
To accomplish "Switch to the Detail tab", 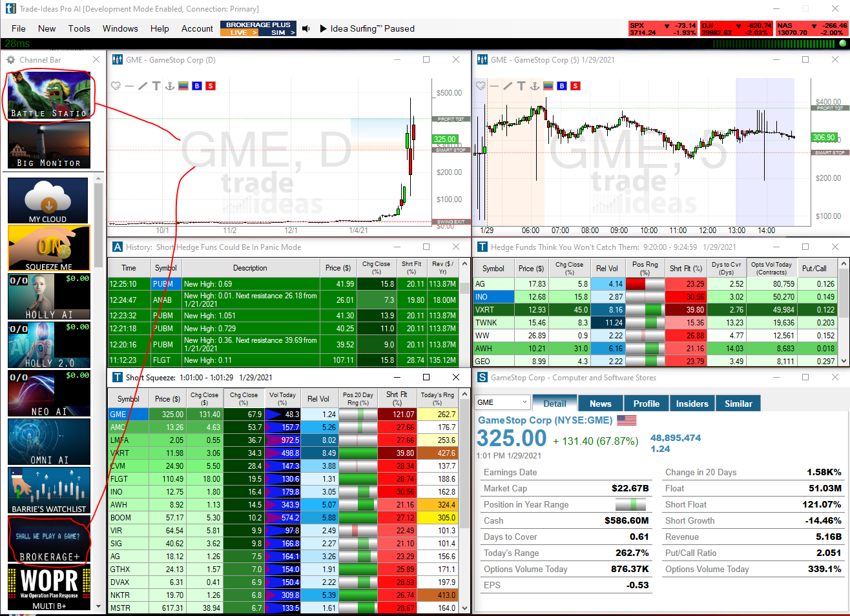I will [555, 404].
